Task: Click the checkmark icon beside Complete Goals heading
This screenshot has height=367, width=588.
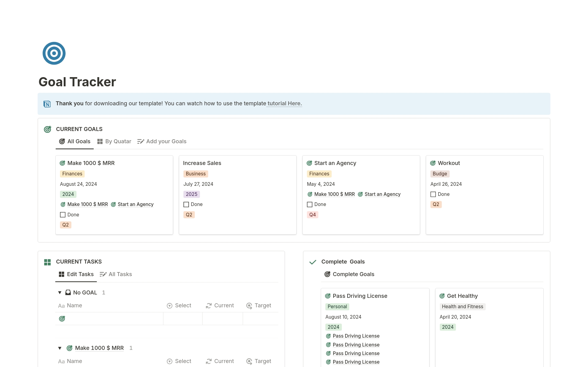Action: point(313,262)
